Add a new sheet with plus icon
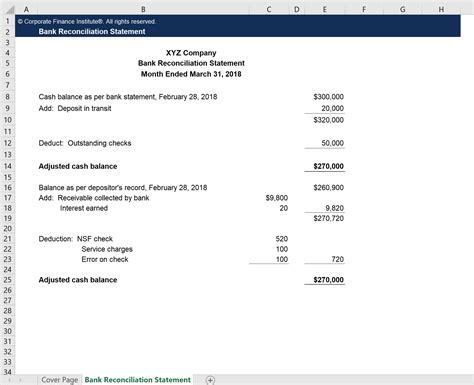474x385 pixels. tap(210, 380)
